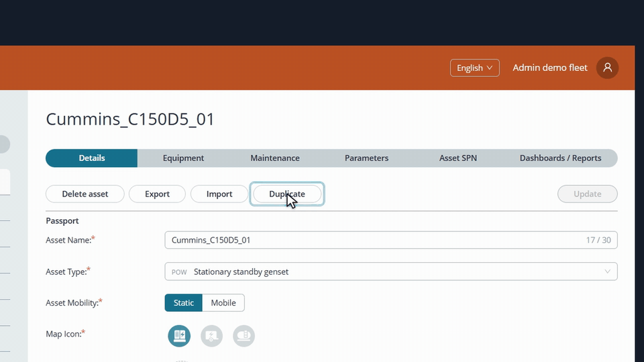Image resolution: width=644 pixels, height=362 pixels.
Task: Click the 17 / 30 character counter
Action: pos(598,240)
